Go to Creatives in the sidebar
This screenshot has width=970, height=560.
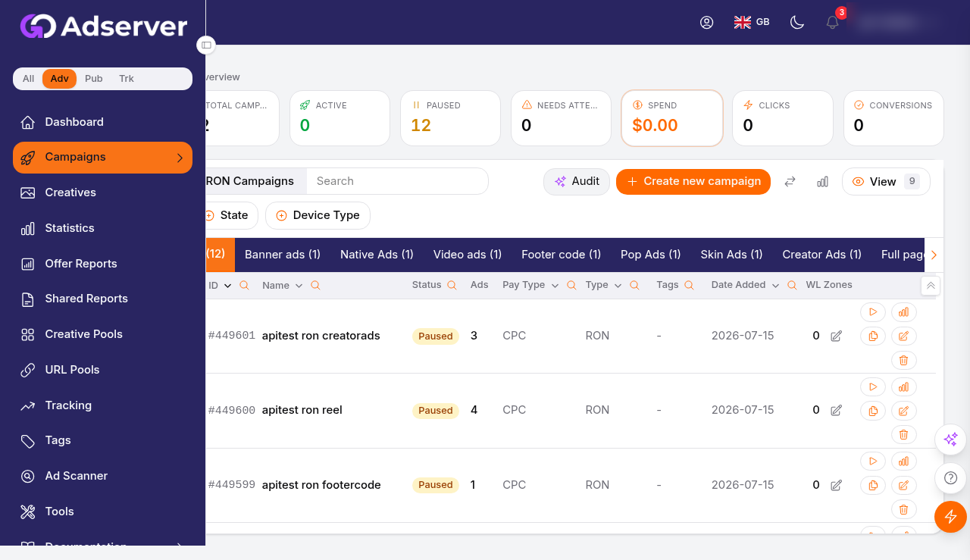102,192
